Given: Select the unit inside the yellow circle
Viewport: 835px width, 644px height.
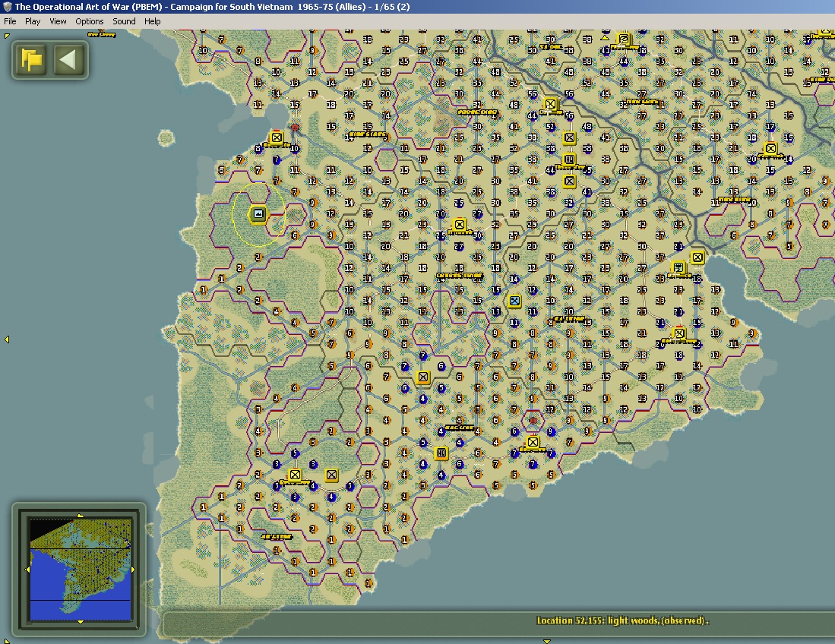Looking at the screenshot, I should tap(258, 214).
